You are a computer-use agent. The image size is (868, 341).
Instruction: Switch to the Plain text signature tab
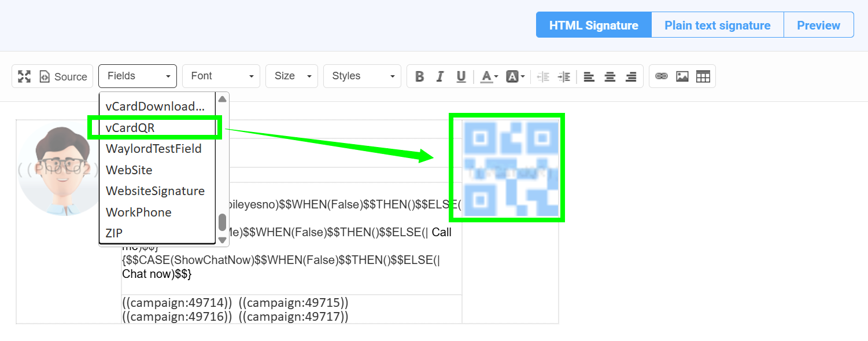718,25
